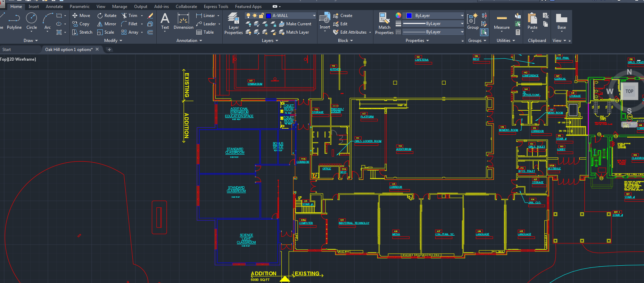Select the Arc draw tool
This screenshot has height=283, width=644.
pyautogui.click(x=48, y=21)
